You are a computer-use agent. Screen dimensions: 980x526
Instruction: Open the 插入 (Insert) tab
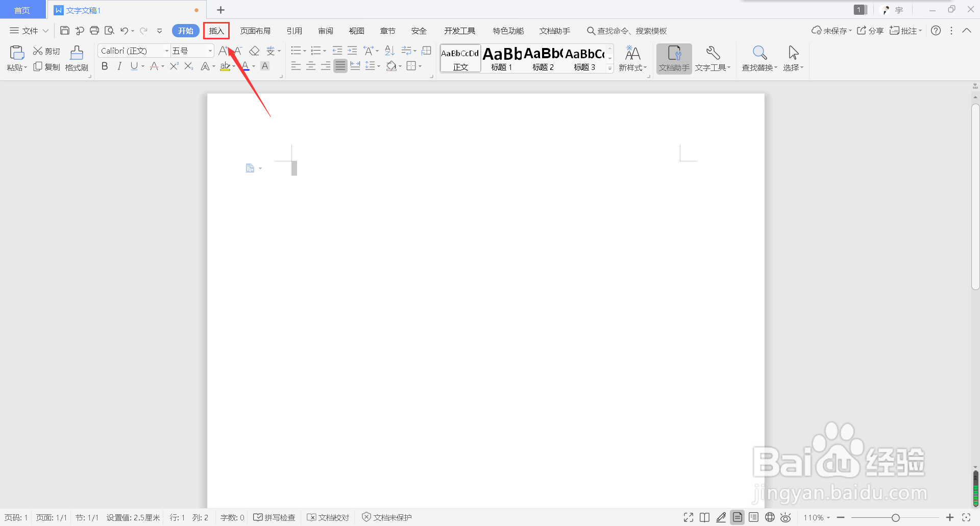216,31
